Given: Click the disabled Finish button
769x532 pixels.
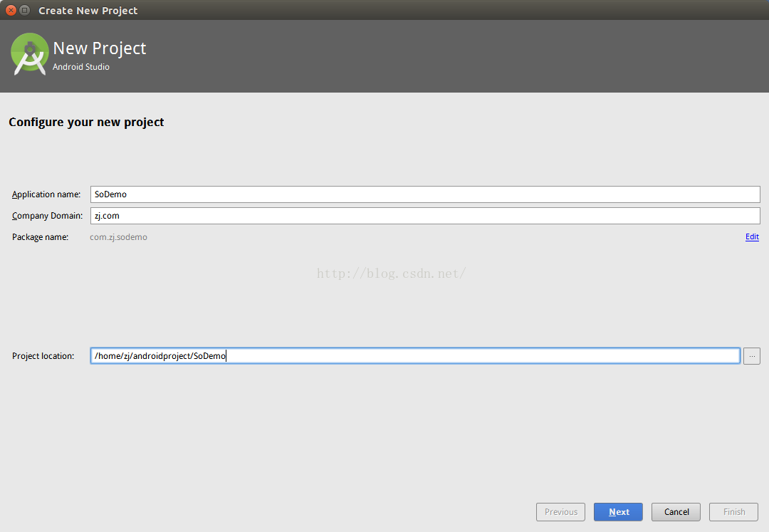Looking at the screenshot, I should point(733,512).
